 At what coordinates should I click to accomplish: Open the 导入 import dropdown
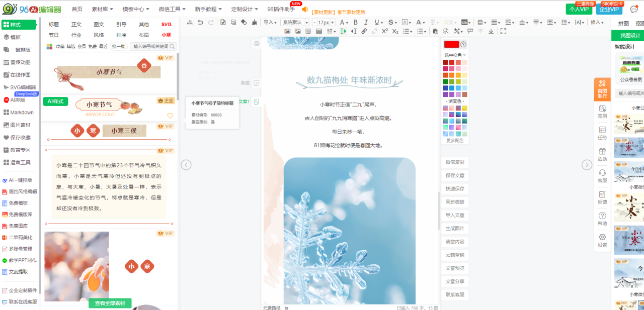(270, 22)
